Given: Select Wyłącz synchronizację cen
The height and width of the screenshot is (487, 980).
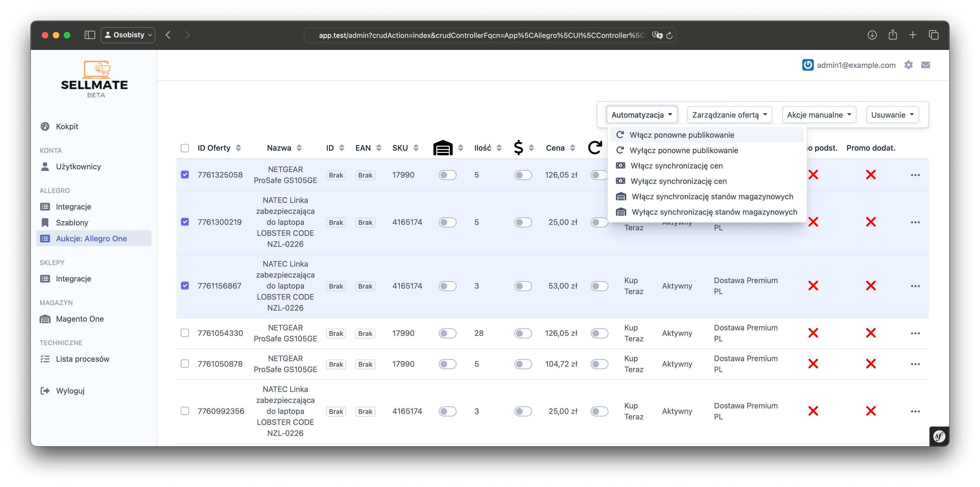Looking at the screenshot, I should tap(707, 181).
